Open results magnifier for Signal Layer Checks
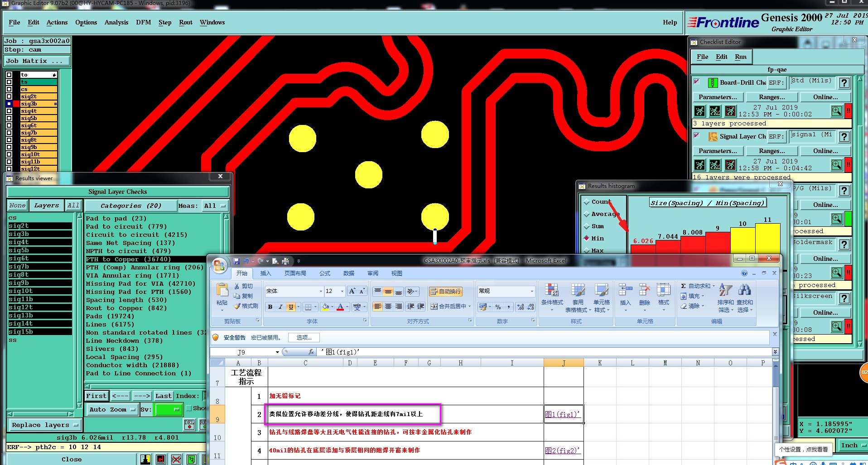Viewport: 868px width, 465px height. tap(837, 165)
